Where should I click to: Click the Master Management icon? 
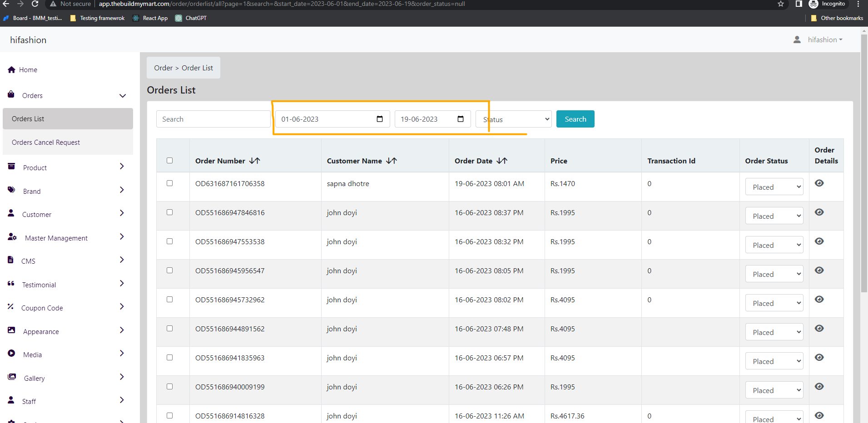point(12,237)
